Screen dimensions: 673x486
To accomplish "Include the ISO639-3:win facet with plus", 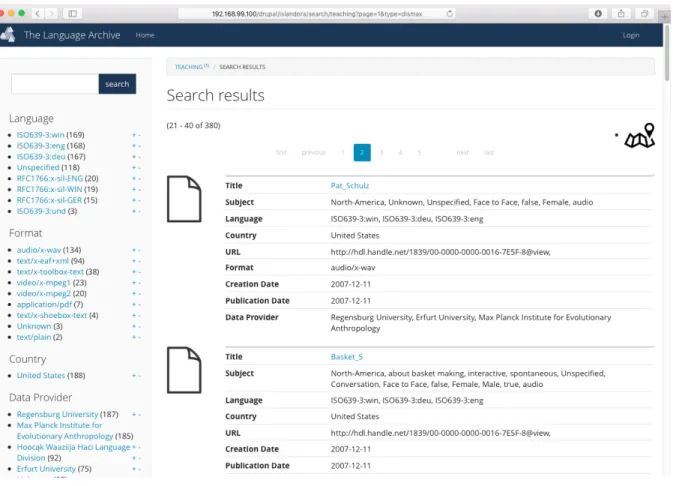I will pyautogui.click(x=133, y=135).
